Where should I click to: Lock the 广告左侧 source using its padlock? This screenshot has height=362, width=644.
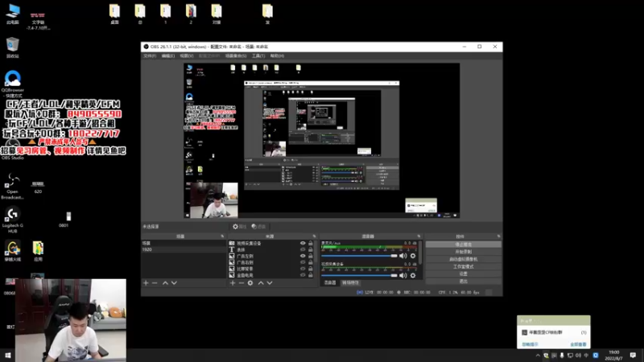[x=311, y=256]
